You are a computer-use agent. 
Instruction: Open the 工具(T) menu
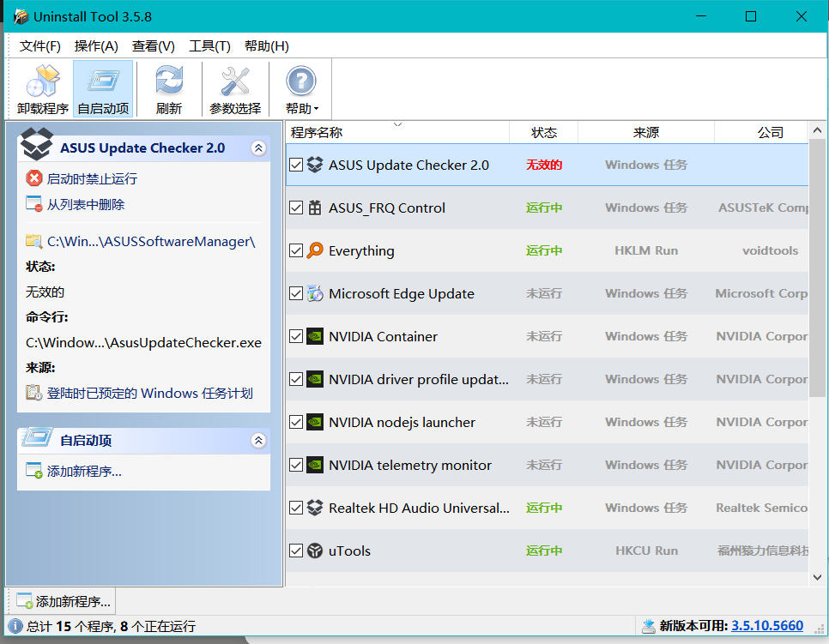pyautogui.click(x=209, y=46)
